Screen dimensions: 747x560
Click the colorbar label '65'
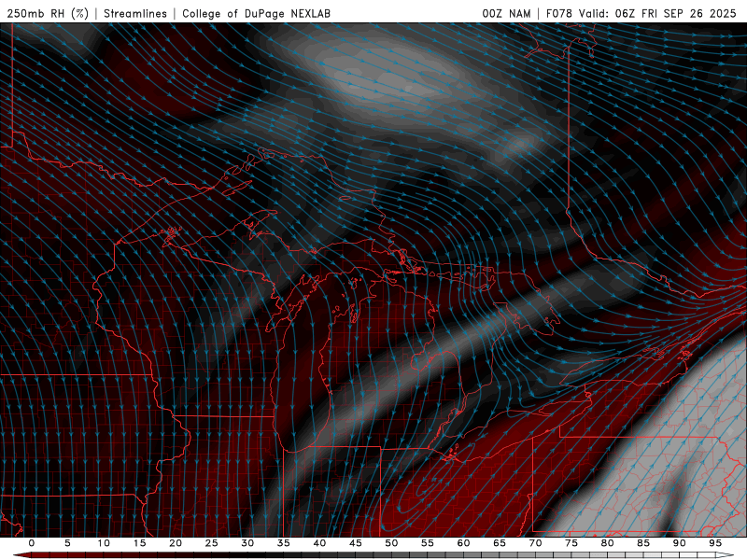[500, 543]
